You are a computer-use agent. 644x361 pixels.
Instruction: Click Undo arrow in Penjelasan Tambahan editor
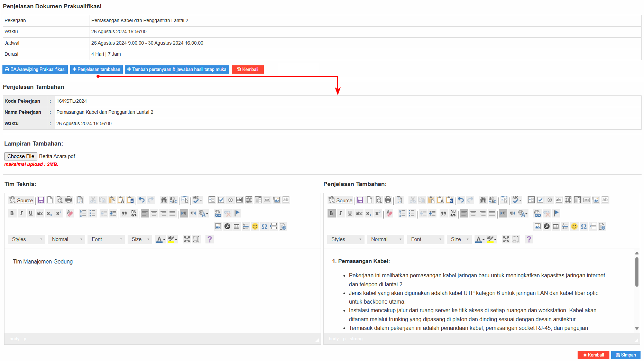tap(461, 200)
